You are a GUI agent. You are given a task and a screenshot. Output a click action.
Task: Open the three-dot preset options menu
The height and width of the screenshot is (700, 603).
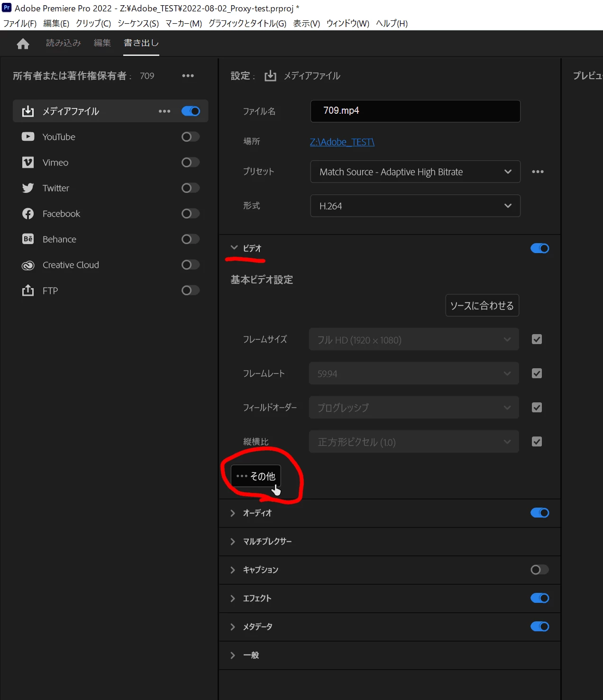[538, 172]
